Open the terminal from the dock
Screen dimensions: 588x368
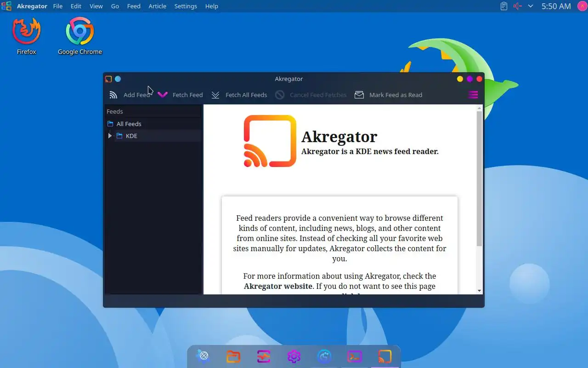point(355,356)
